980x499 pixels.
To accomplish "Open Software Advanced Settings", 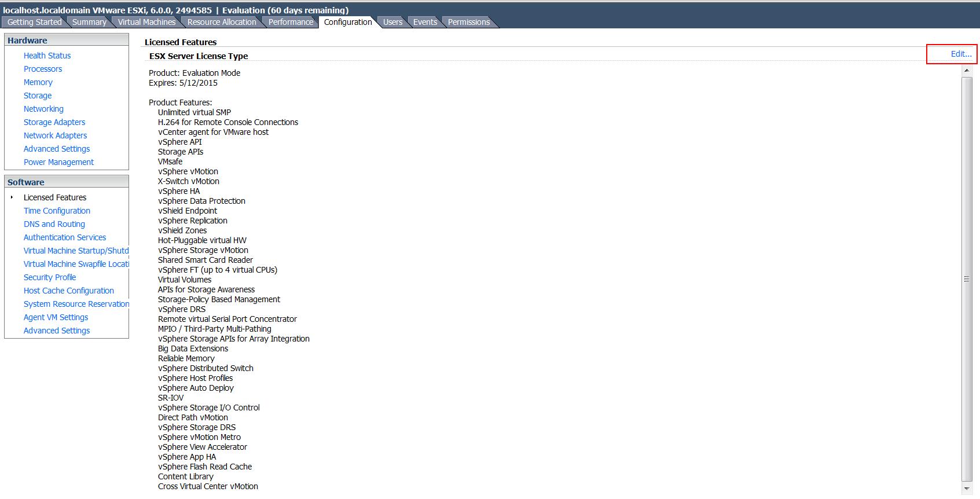I will coord(57,331).
